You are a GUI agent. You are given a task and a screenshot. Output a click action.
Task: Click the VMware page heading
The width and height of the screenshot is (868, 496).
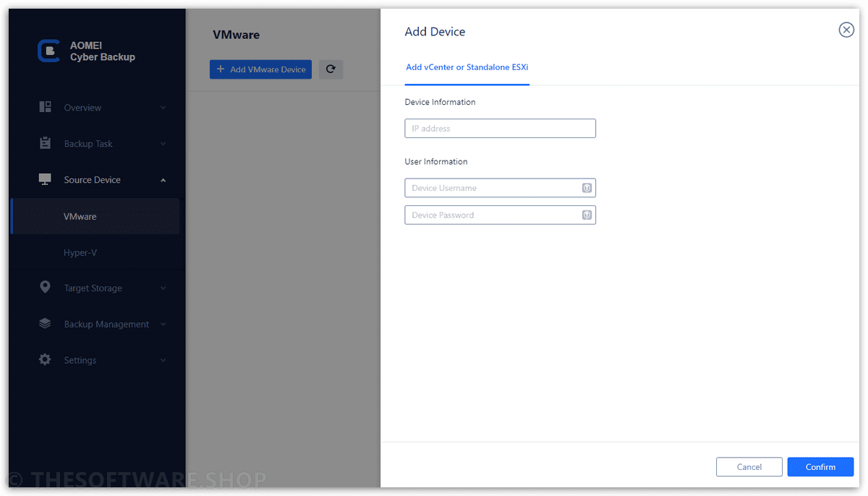236,35
